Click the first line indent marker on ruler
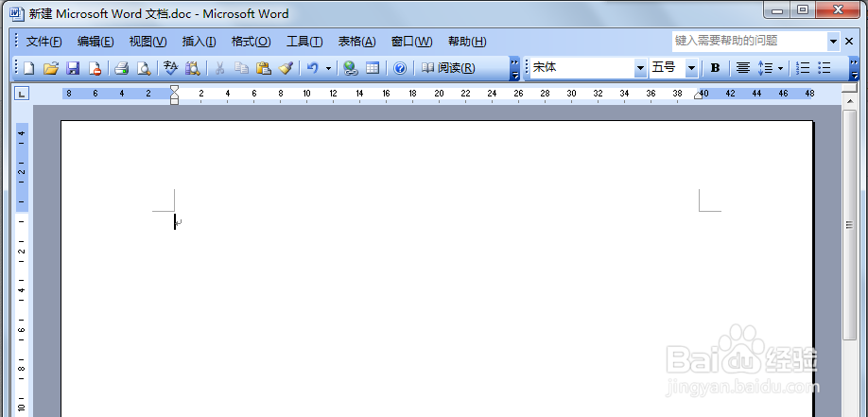 point(174,88)
